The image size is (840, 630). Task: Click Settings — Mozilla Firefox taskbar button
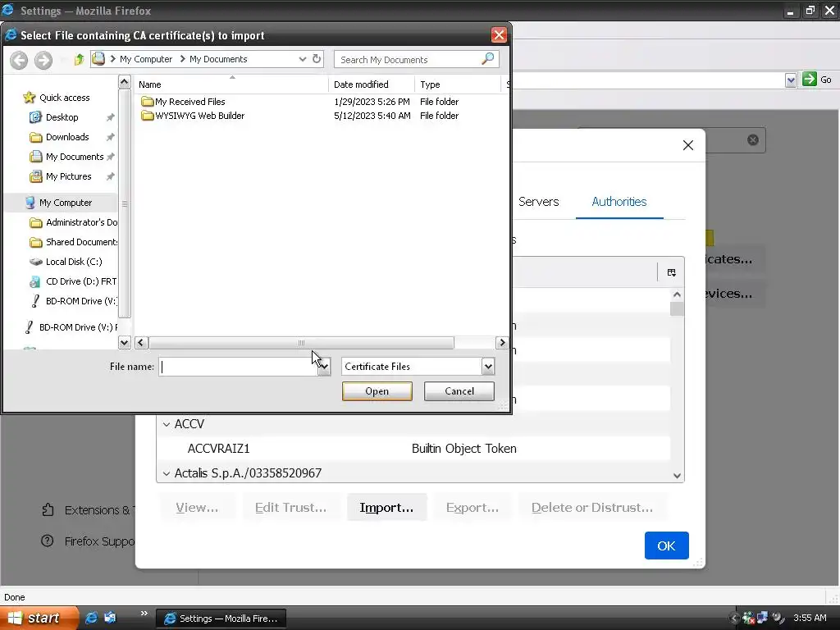[x=221, y=619]
